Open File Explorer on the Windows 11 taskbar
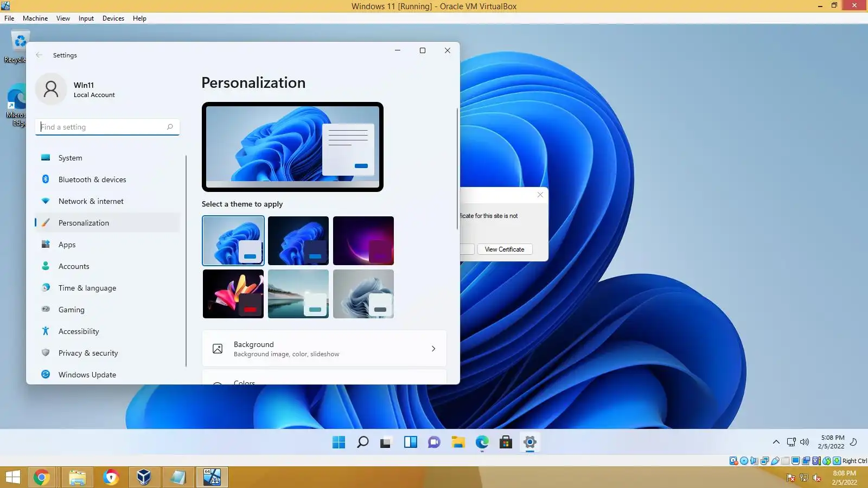868x488 pixels. 458,442
